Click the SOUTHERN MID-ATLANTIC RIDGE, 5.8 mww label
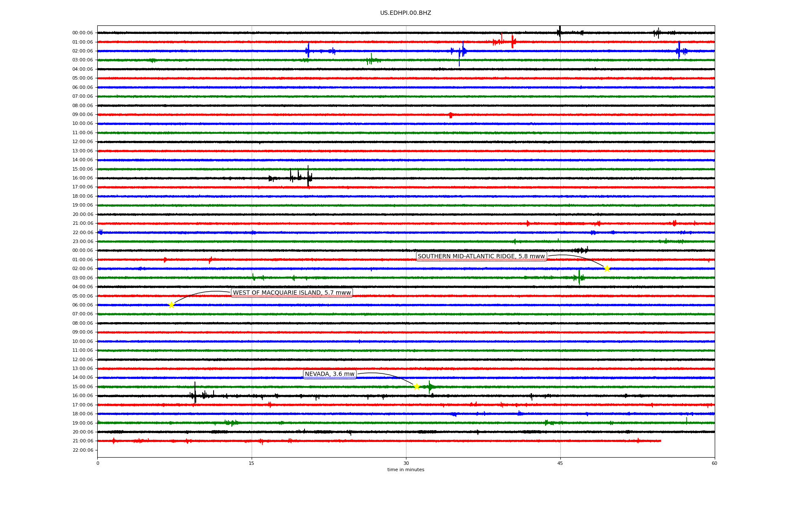 pyautogui.click(x=481, y=256)
